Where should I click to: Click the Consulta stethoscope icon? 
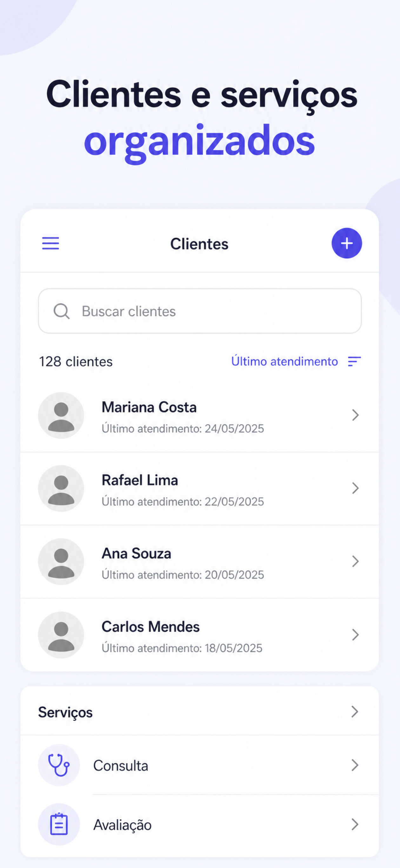[x=59, y=765]
